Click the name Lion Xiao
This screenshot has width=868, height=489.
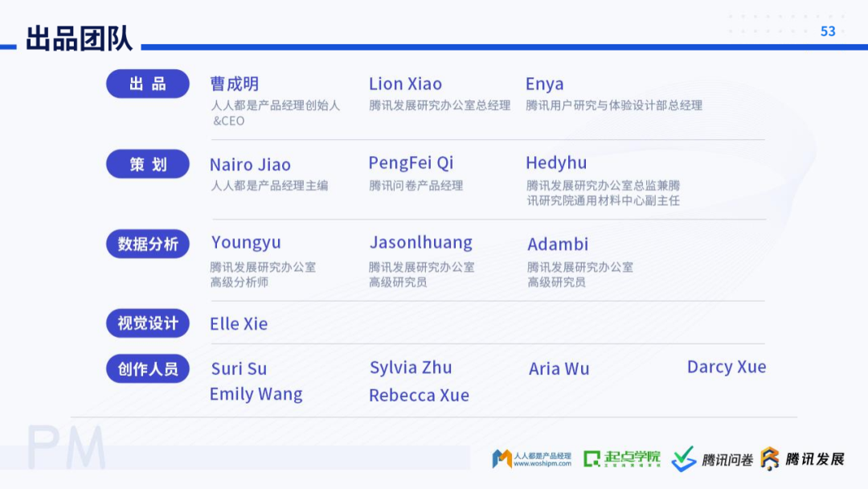pyautogui.click(x=406, y=84)
